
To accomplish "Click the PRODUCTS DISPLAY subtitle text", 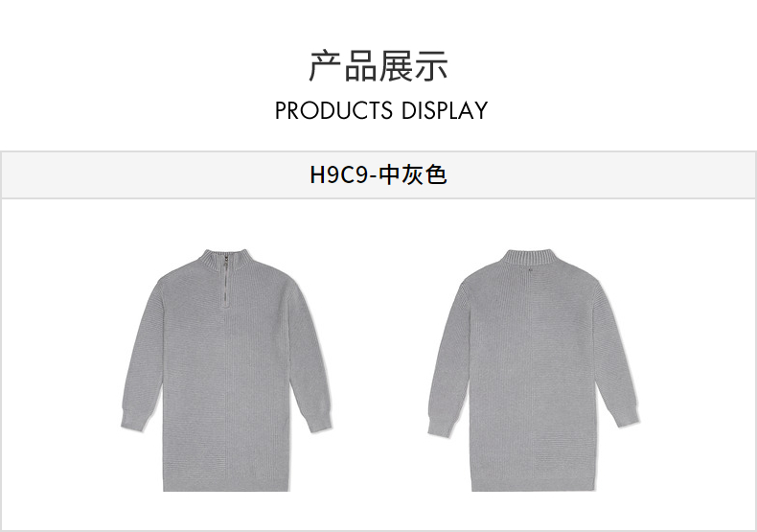I will pyautogui.click(x=381, y=110).
